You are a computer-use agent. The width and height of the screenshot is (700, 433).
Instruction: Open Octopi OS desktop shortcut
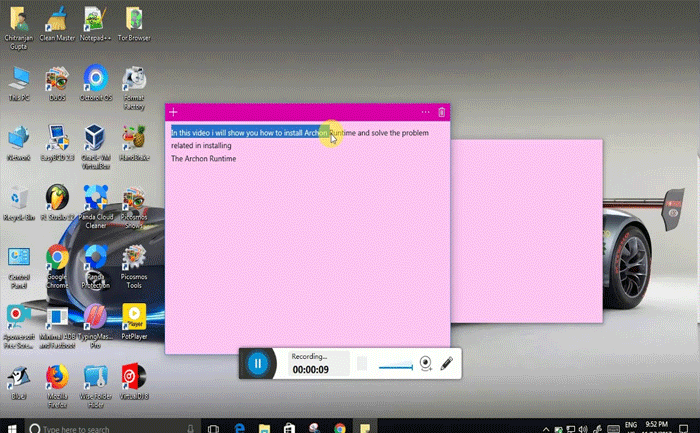(x=96, y=83)
